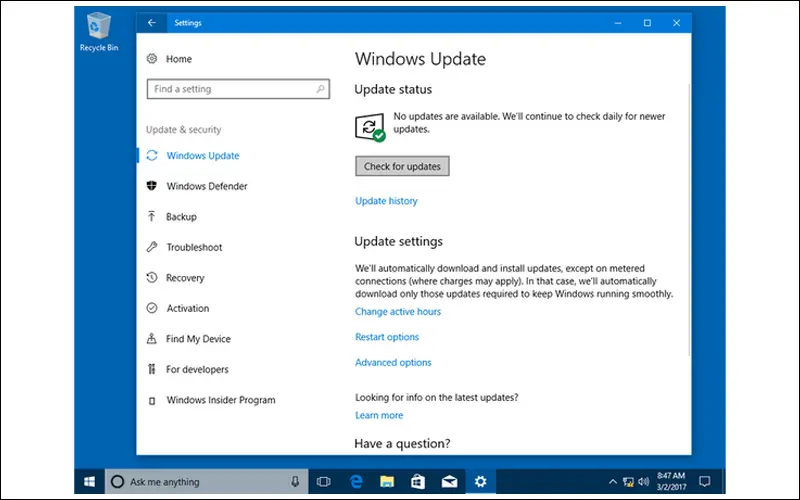Click the Update settings heading
The image size is (800, 500).
coord(398,241)
